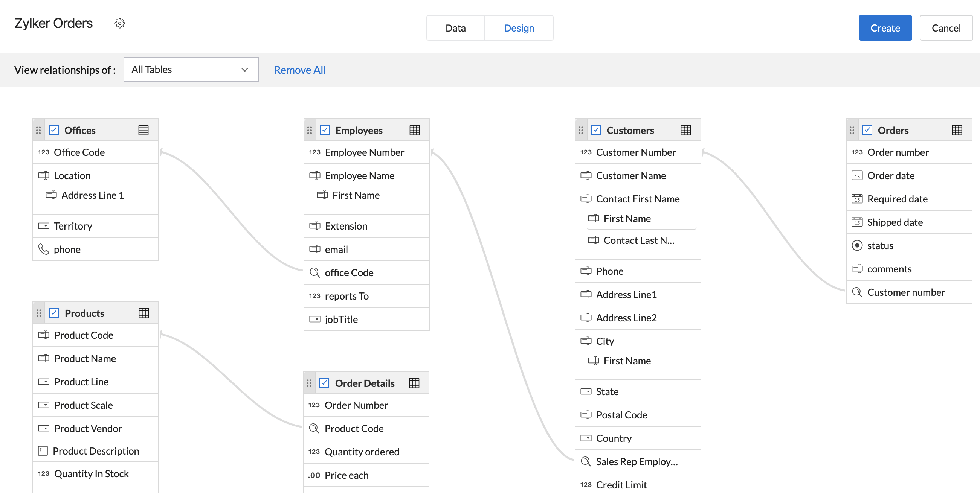Open the All Tables dropdown
The width and height of the screenshot is (980, 493).
click(x=191, y=70)
